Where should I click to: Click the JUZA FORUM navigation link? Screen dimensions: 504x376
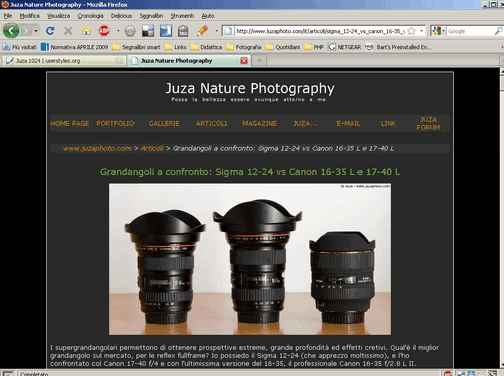tap(428, 123)
